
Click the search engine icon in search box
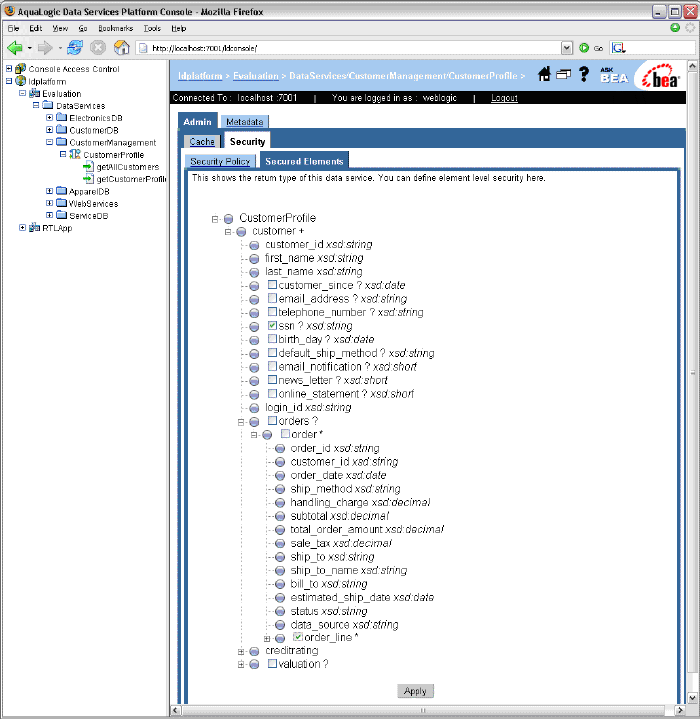coord(618,48)
